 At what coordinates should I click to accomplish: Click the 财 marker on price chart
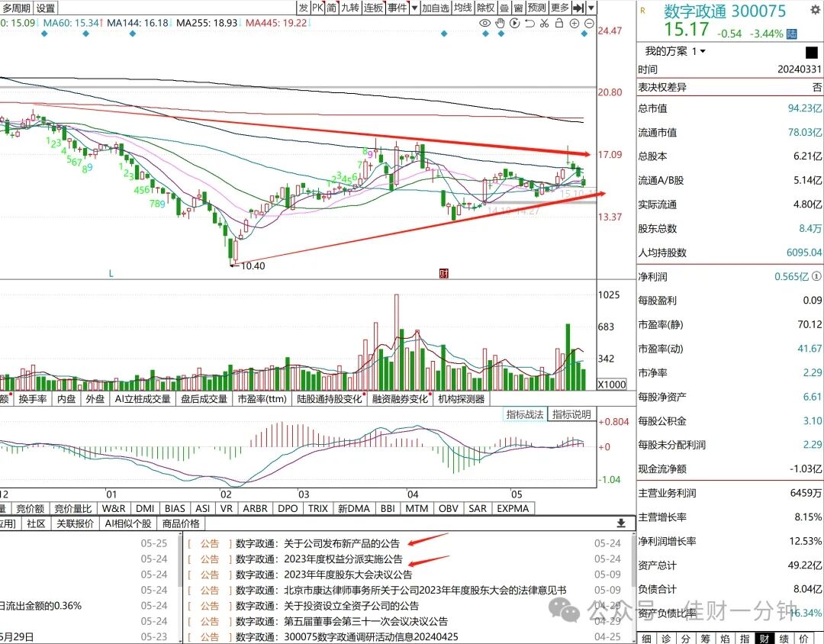coord(444,273)
